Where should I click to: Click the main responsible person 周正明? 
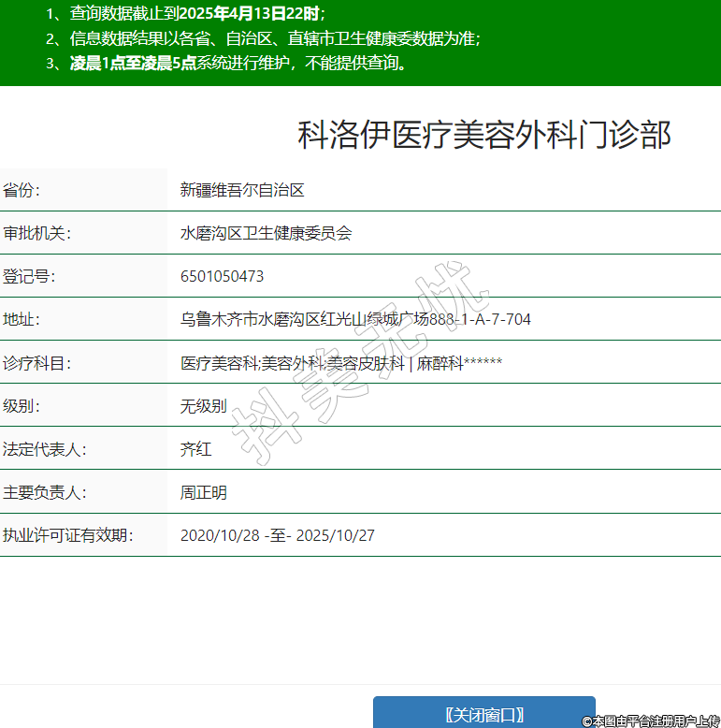203,492
